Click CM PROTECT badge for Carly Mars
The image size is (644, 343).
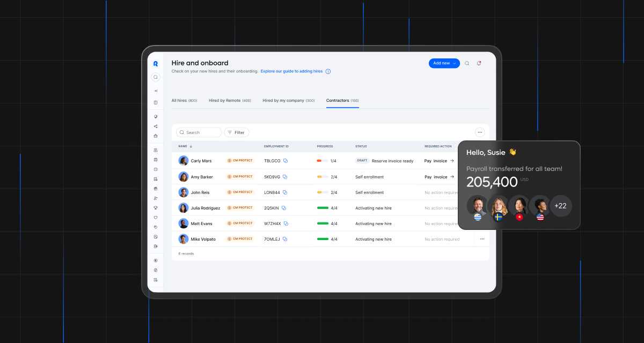coord(240,161)
